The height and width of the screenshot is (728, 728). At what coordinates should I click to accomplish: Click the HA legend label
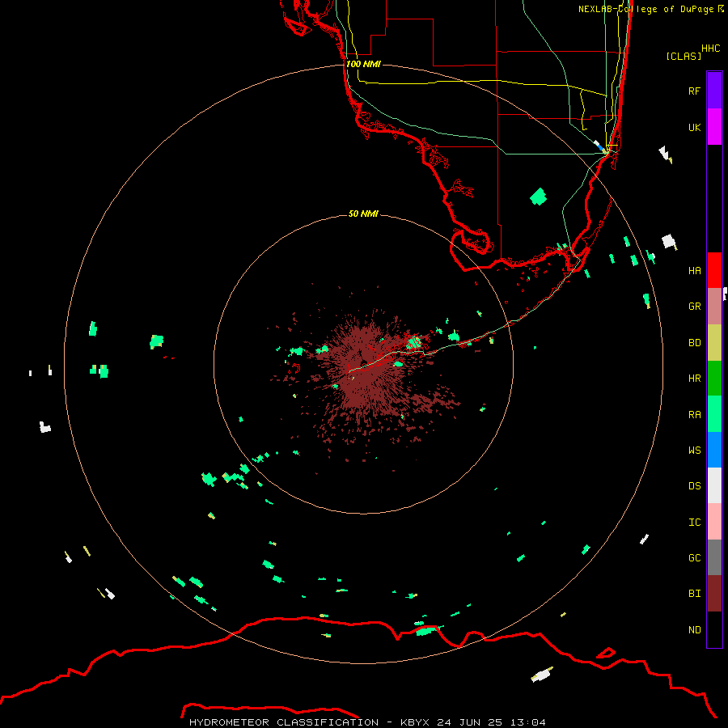(694, 270)
